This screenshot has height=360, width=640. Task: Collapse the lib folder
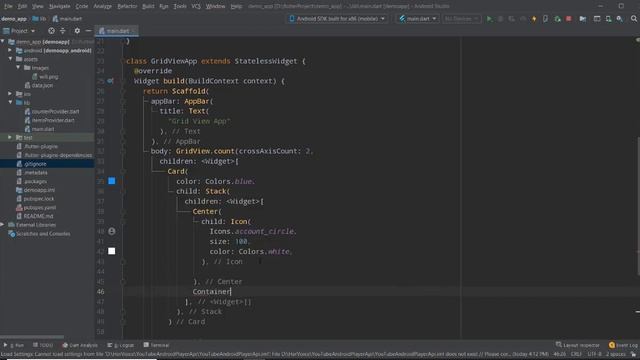tap(10, 102)
